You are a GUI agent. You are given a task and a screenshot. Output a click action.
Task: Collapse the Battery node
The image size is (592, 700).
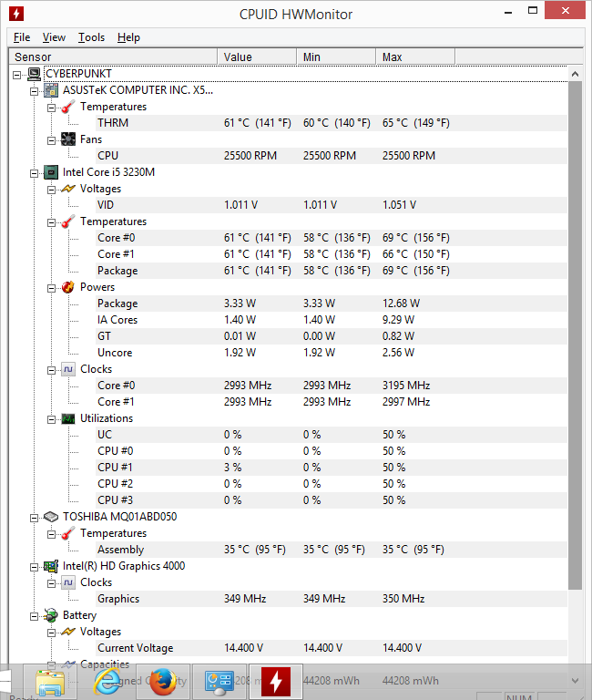click(35, 616)
